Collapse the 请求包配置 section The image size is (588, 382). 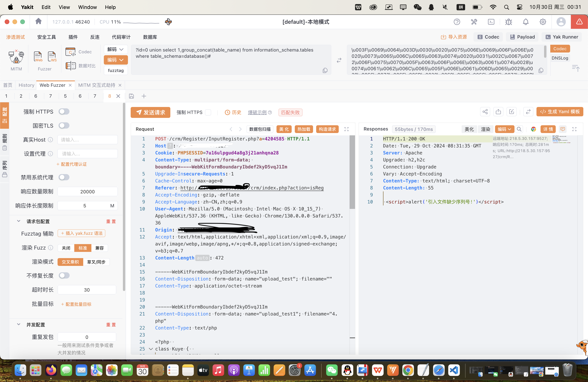click(x=18, y=221)
